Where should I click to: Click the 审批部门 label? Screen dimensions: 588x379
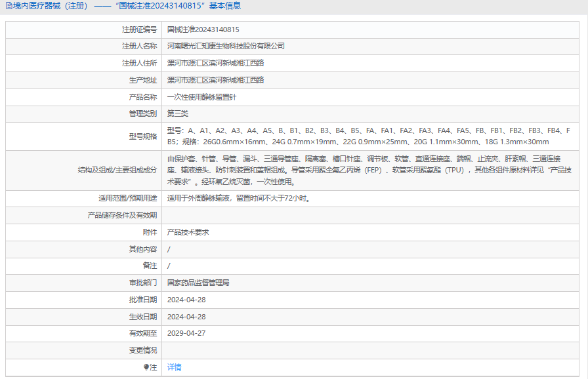pyautogui.click(x=143, y=283)
